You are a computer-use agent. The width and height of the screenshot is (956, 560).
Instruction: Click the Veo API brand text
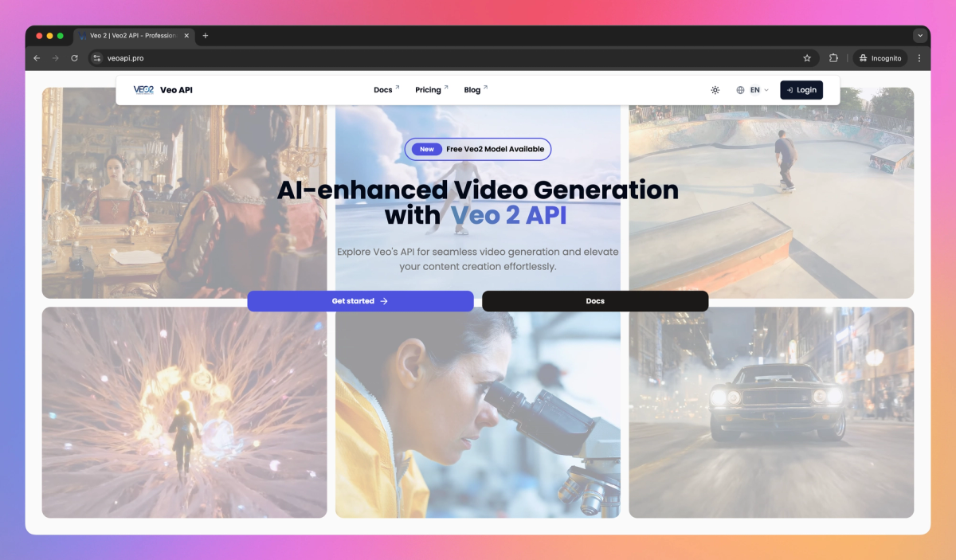176,90
